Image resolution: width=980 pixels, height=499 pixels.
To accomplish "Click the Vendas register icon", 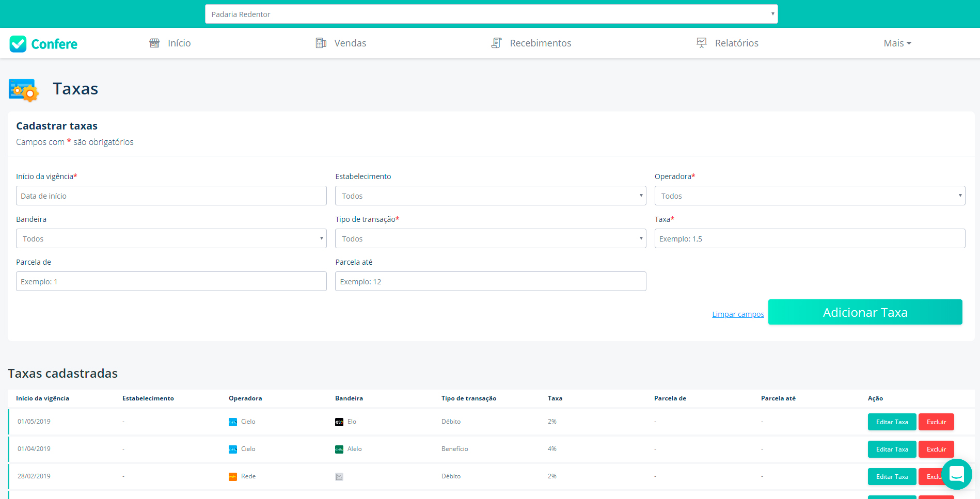I will [x=321, y=43].
